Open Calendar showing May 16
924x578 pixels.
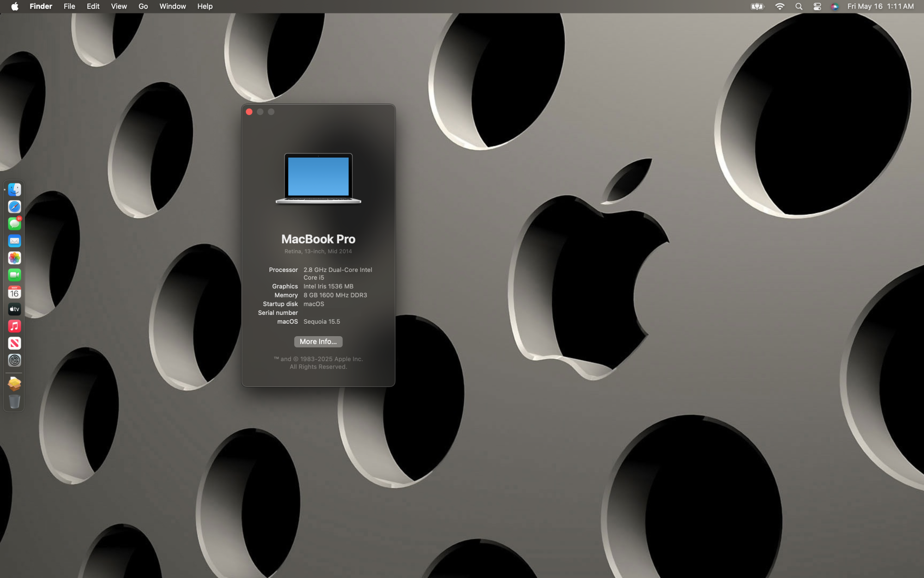[14, 292]
